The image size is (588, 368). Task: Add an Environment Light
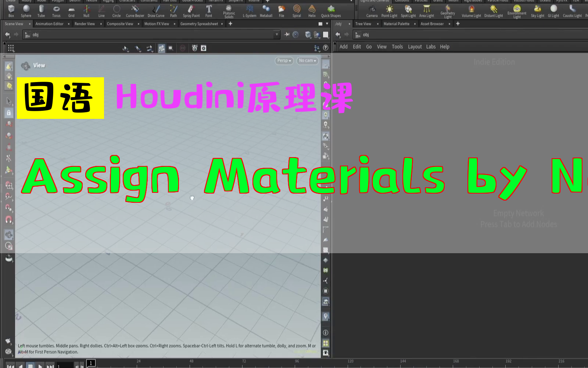coord(517,12)
